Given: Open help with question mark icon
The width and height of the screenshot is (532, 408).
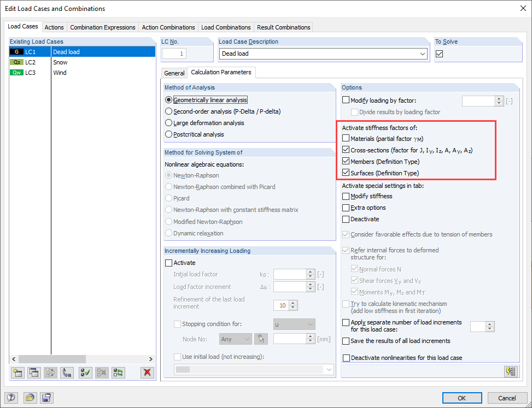Looking at the screenshot, I should coord(10,398).
